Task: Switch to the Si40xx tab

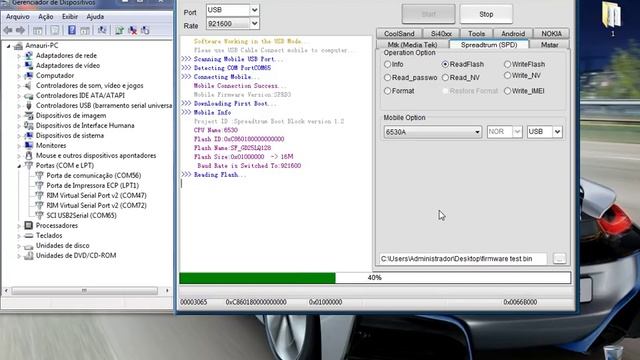Action: pyautogui.click(x=441, y=33)
